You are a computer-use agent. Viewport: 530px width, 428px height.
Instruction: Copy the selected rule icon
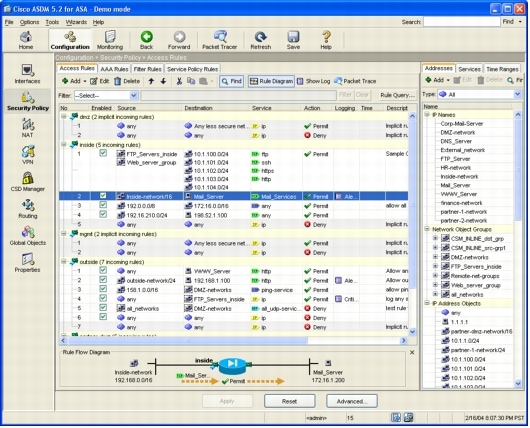tap(191, 81)
